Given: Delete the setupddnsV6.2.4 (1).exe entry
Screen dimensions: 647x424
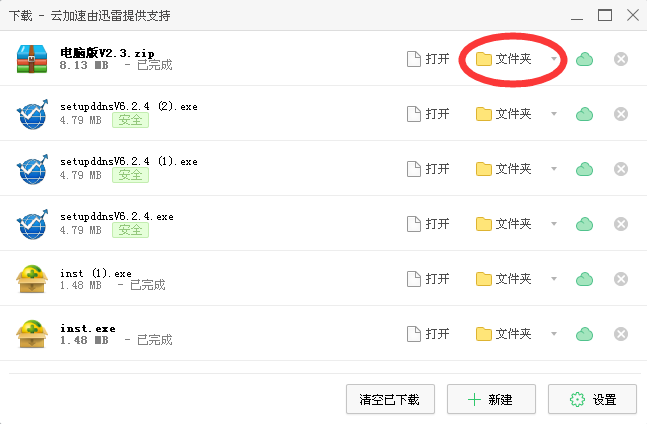Looking at the screenshot, I should [x=621, y=169].
